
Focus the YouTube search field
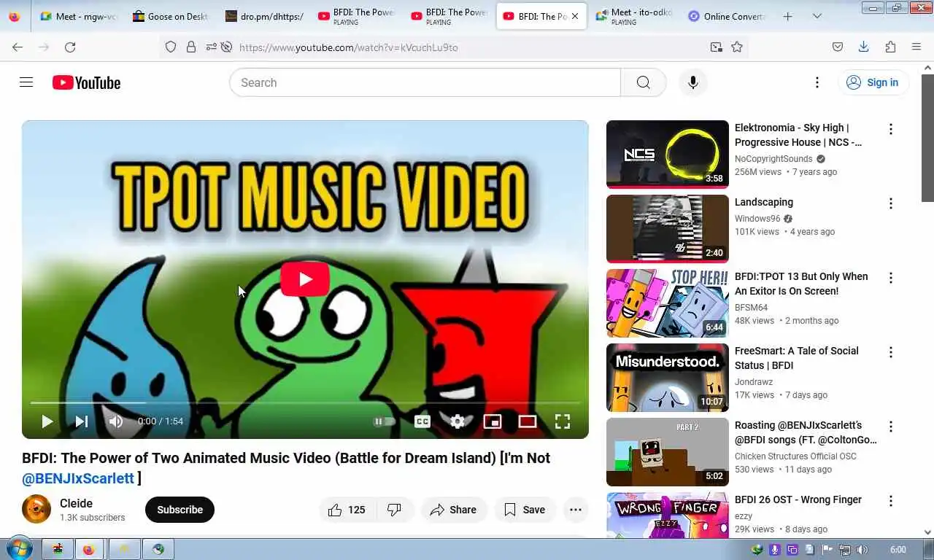tap(425, 82)
